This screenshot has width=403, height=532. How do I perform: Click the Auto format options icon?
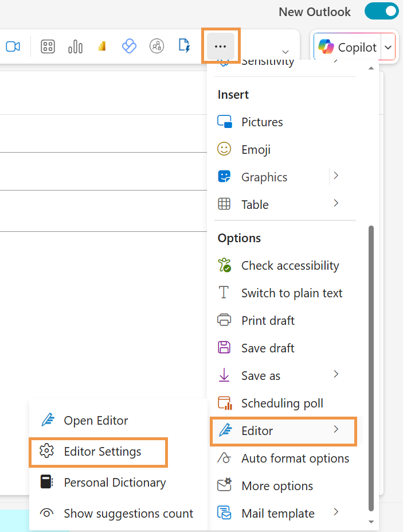tap(224, 458)
